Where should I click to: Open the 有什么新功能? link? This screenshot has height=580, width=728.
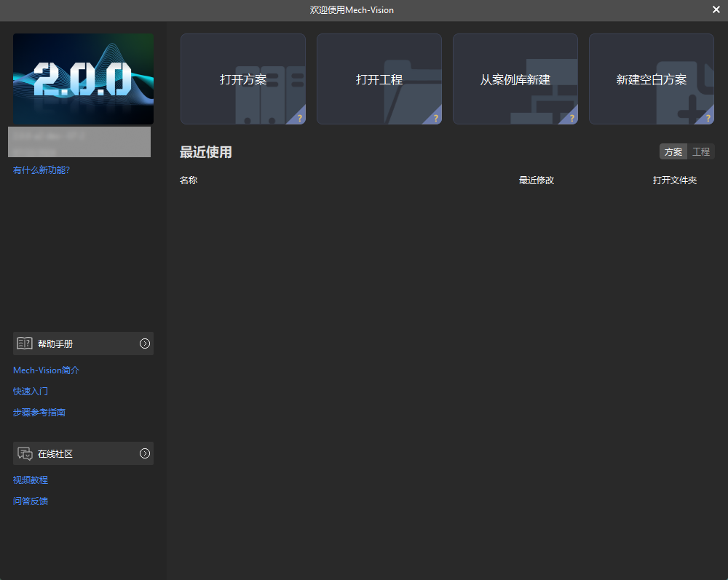click(41, 170)
